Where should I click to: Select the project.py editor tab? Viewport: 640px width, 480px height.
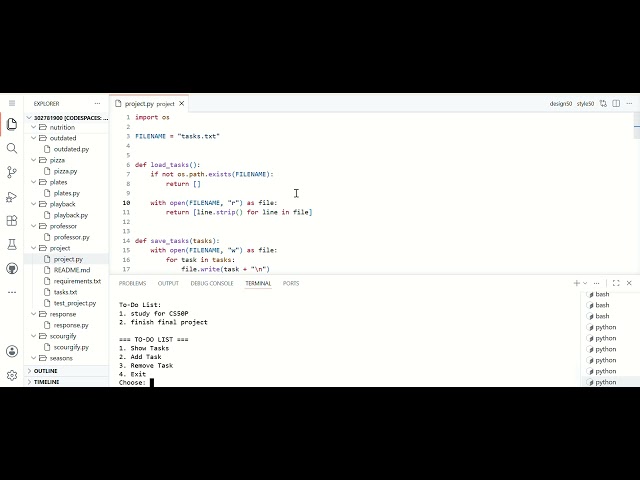pos(149,104)
